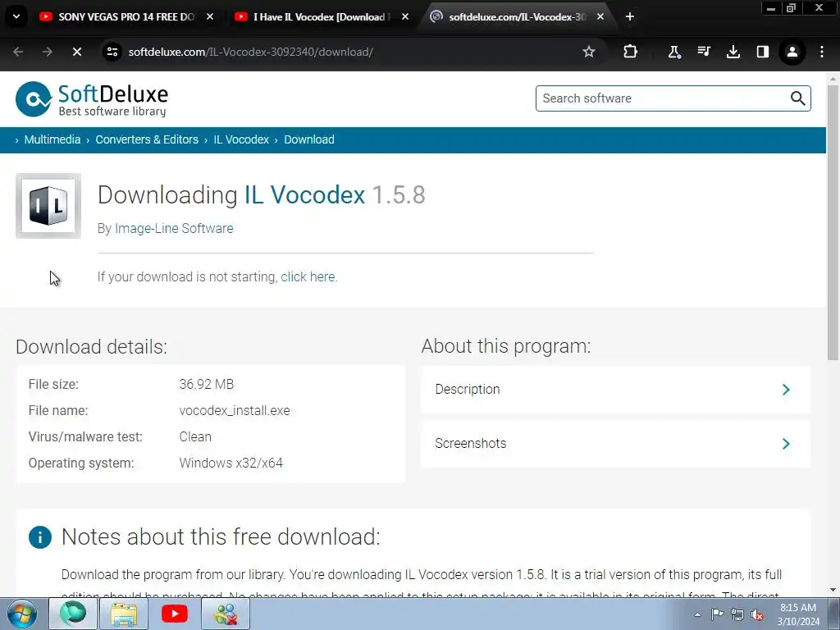
Task: Click the Windows x32/x64 value
Action: [x=231, y=463]
